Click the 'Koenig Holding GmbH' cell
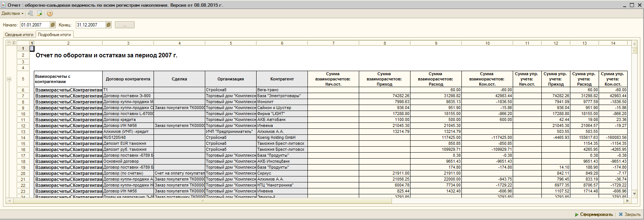644x220 pixels. (x=282, y=138)
